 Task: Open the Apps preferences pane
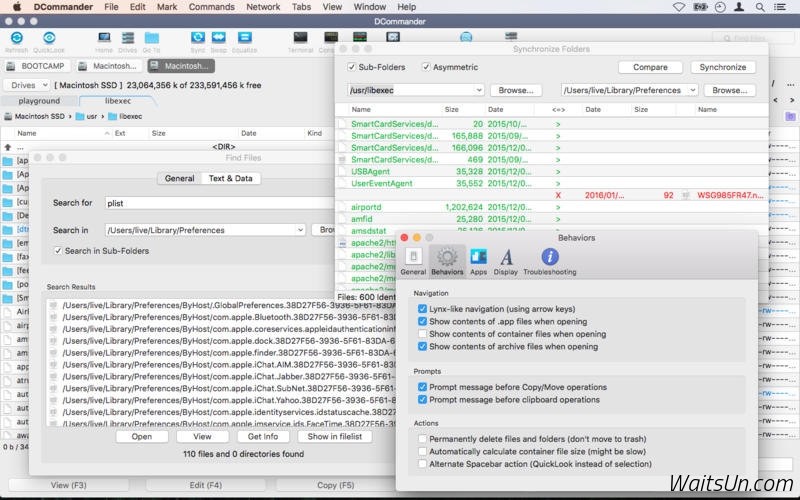478,261
